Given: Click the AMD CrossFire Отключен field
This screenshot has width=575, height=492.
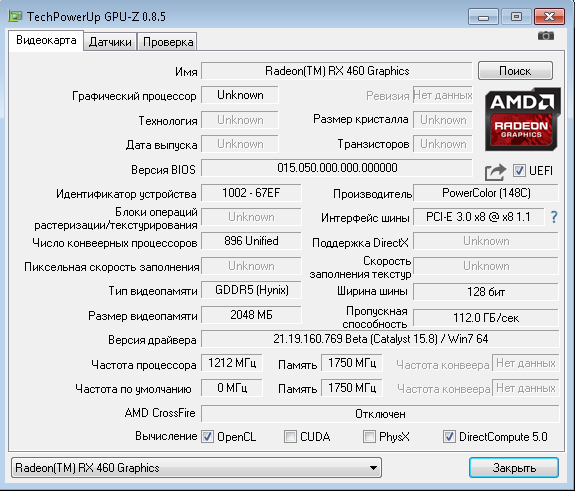Looking at the screenshot, I should (x=380, y=414).
